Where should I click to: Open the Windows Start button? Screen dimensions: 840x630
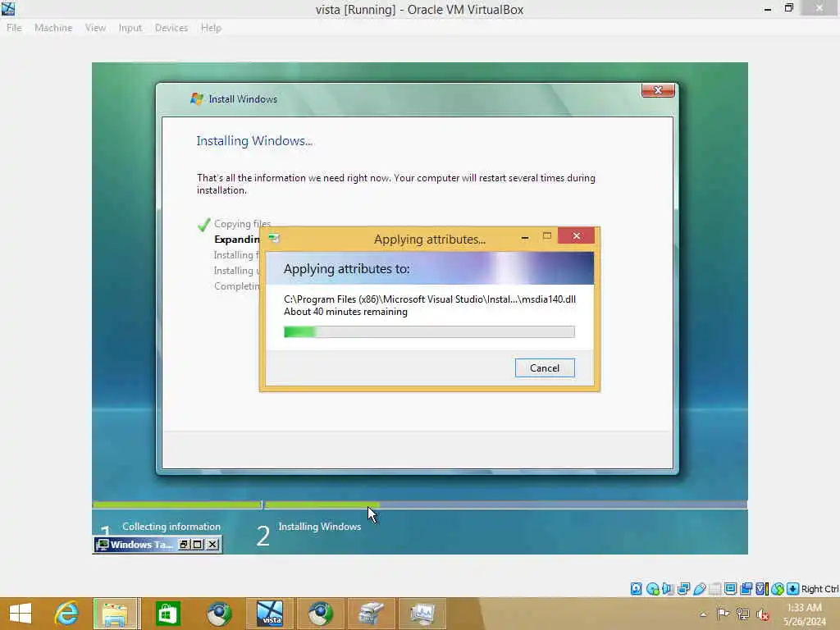coord(21,614)
